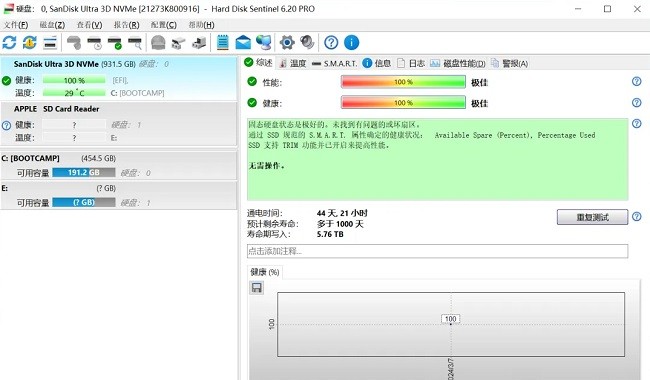The height and width of the screenshot is (380, 650).
Task: Click the question icon under APPLE SD Card Reader
Action: [6, 125]
